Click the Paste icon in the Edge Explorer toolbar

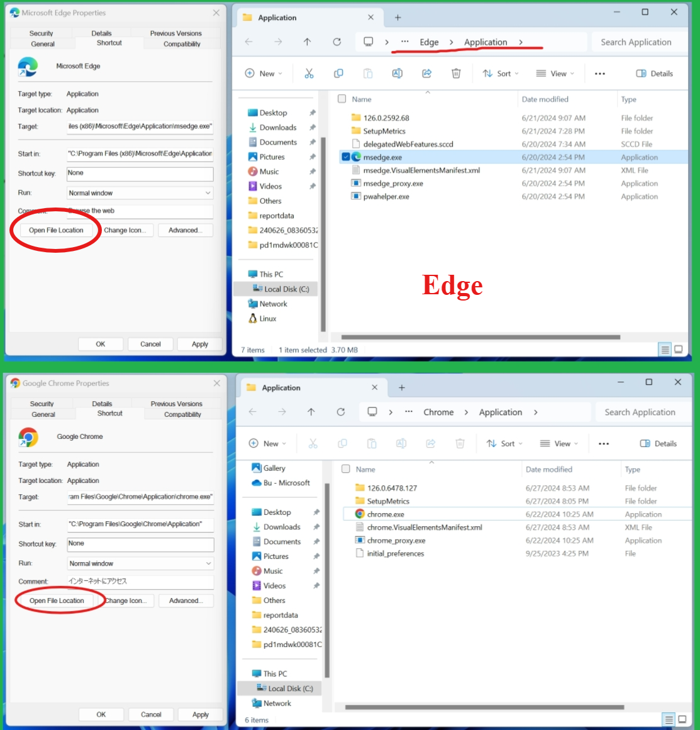(x=368, y=73)
